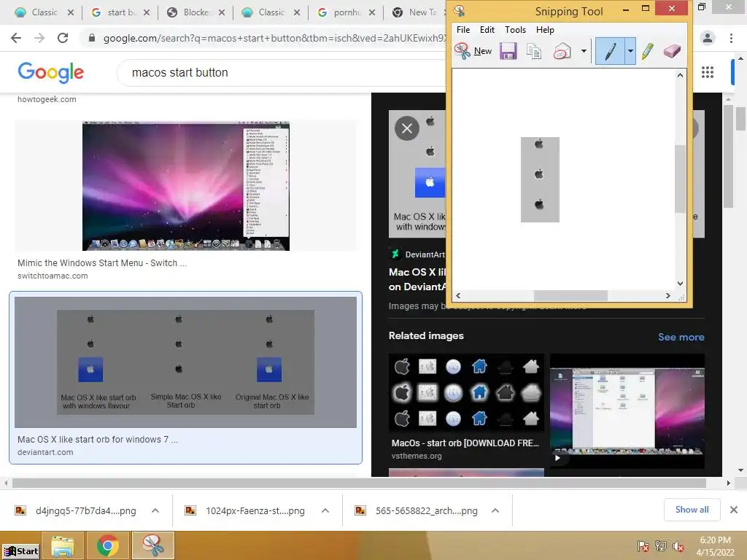The image size is (747, 560).
Task: Click the Chrome address bar URL
Action: point(274,38)
